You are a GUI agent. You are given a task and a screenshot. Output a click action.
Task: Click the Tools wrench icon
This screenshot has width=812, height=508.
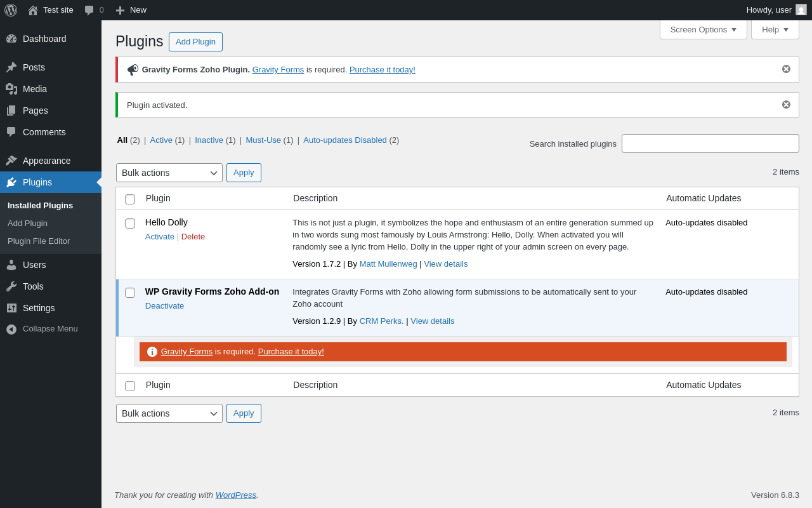[11, 286]
